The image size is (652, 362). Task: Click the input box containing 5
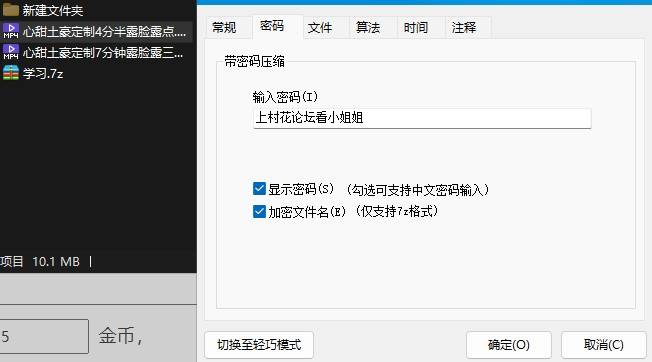[x=44, y=336]
